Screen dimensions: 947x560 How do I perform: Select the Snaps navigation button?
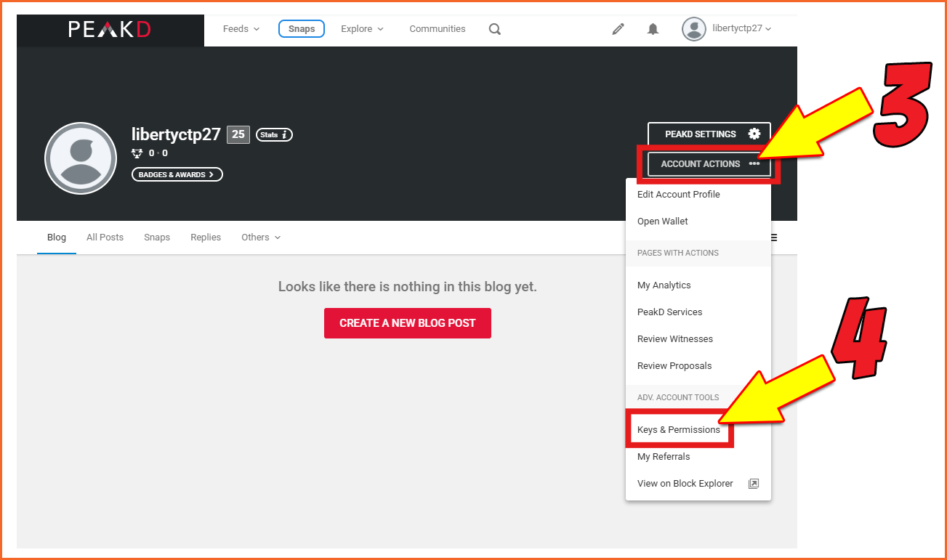pos(302,29)
